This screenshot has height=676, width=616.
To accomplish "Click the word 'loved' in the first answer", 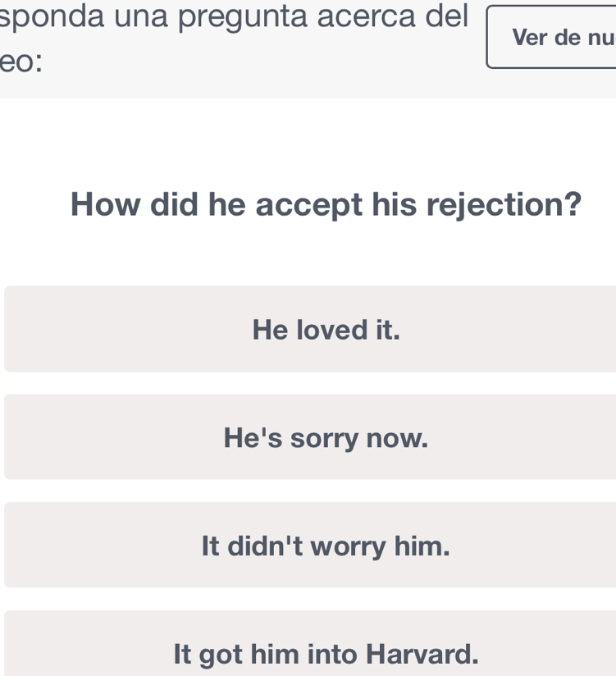I will click(331, 330).
